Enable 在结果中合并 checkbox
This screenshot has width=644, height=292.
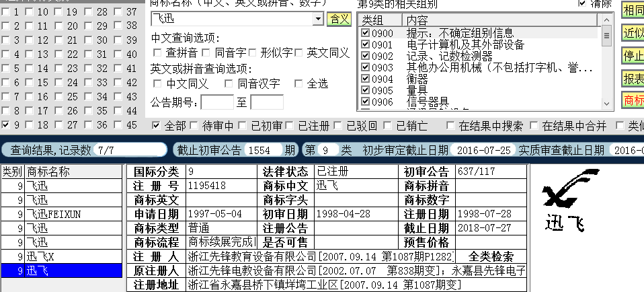point(534,125)
